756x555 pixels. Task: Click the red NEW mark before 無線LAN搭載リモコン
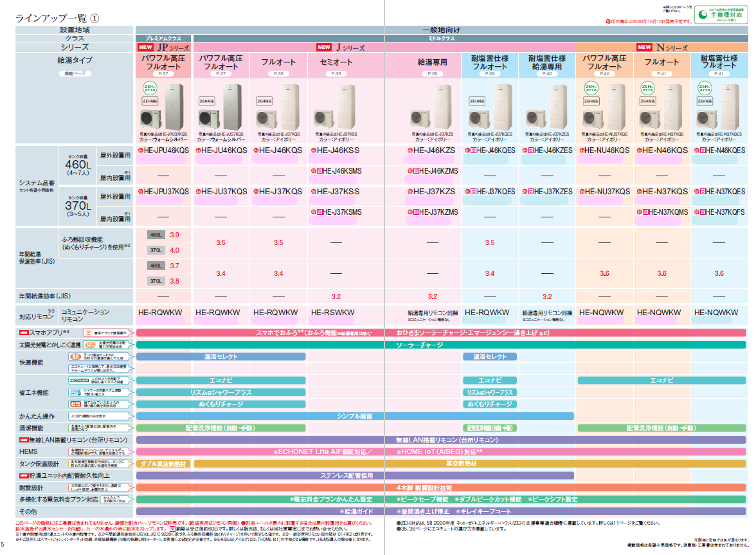click(24, 440)
